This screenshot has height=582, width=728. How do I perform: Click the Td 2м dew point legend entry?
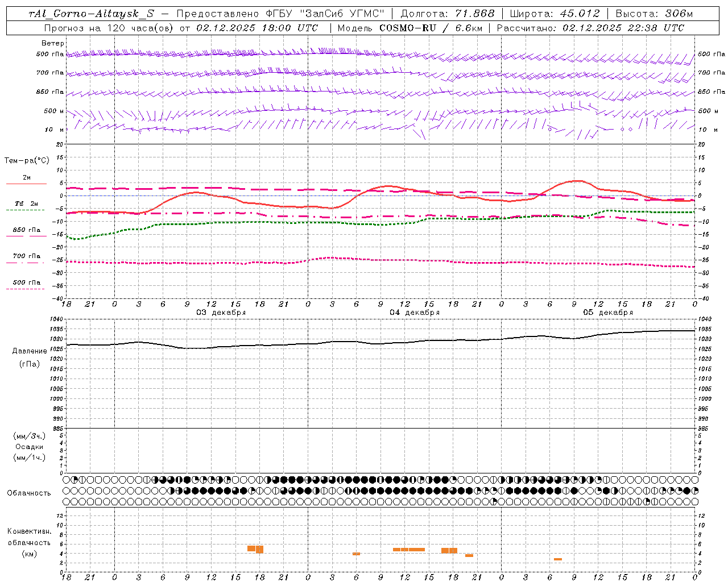(x=27, y=203)
